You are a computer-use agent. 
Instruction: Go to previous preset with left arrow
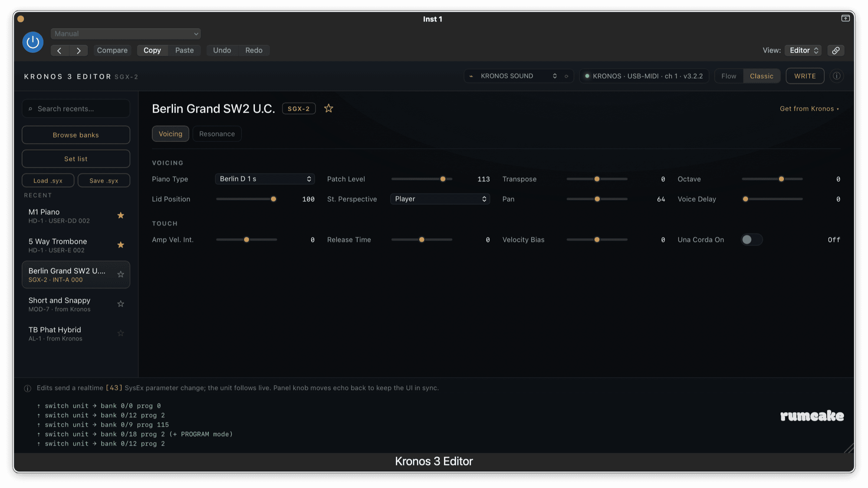pos(59,50)
